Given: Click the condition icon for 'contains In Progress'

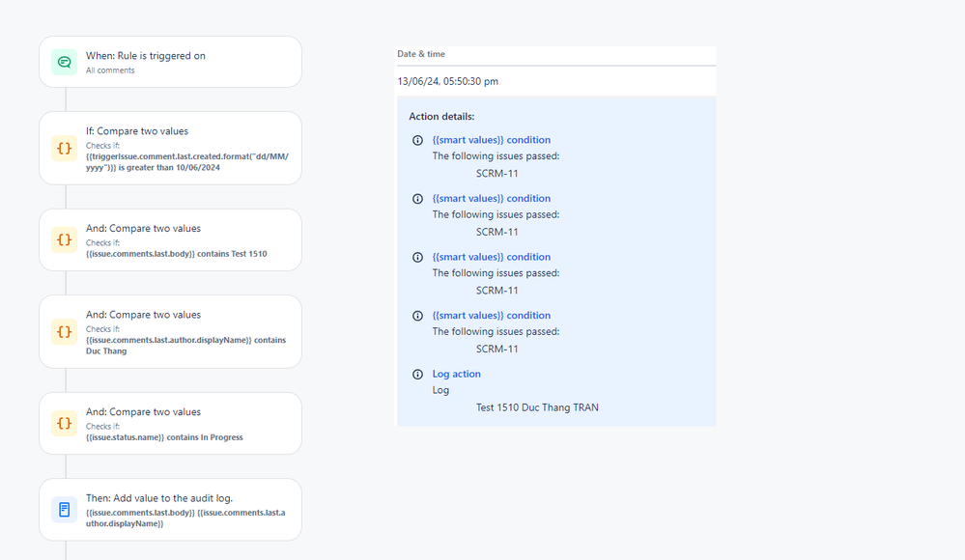Looking at the screenshot, I should pos(65,424).
